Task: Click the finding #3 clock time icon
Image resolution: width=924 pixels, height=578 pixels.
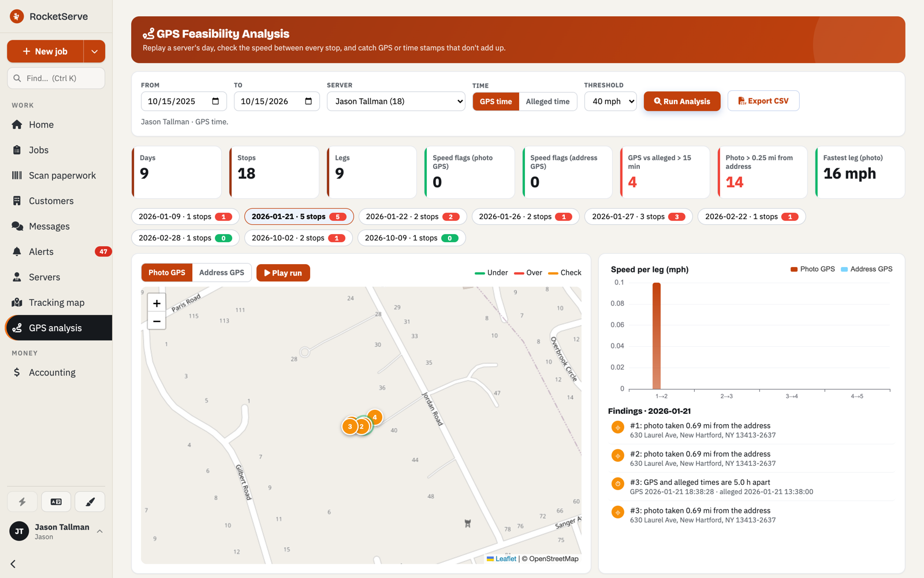Action: click(618, 484)
